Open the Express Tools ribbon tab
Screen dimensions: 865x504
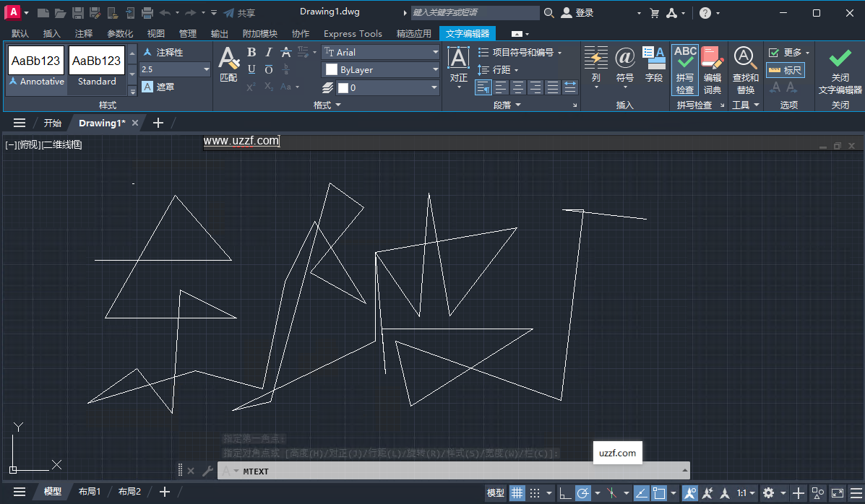pos(353,33)
